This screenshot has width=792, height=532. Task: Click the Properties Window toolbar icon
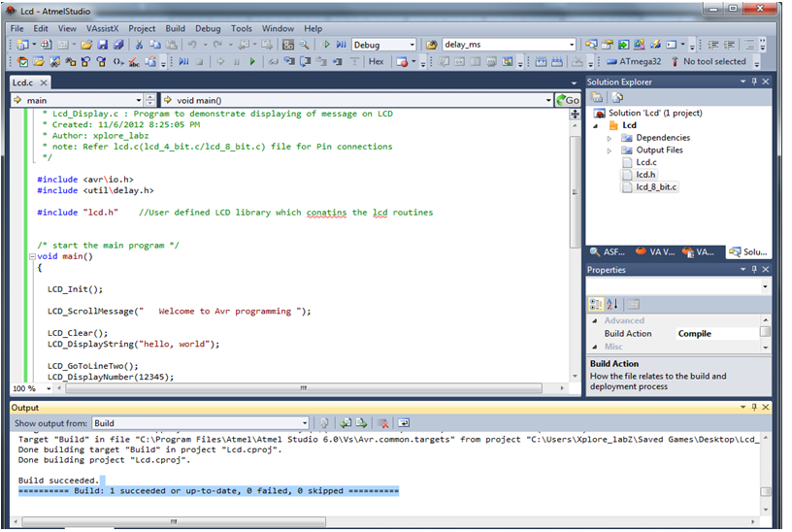pos(608,45)
